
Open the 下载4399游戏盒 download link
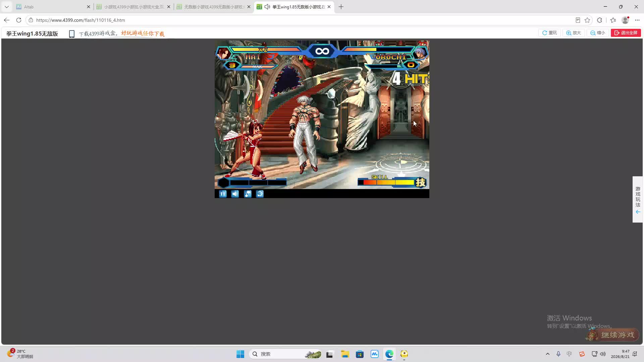coord(121,34)
